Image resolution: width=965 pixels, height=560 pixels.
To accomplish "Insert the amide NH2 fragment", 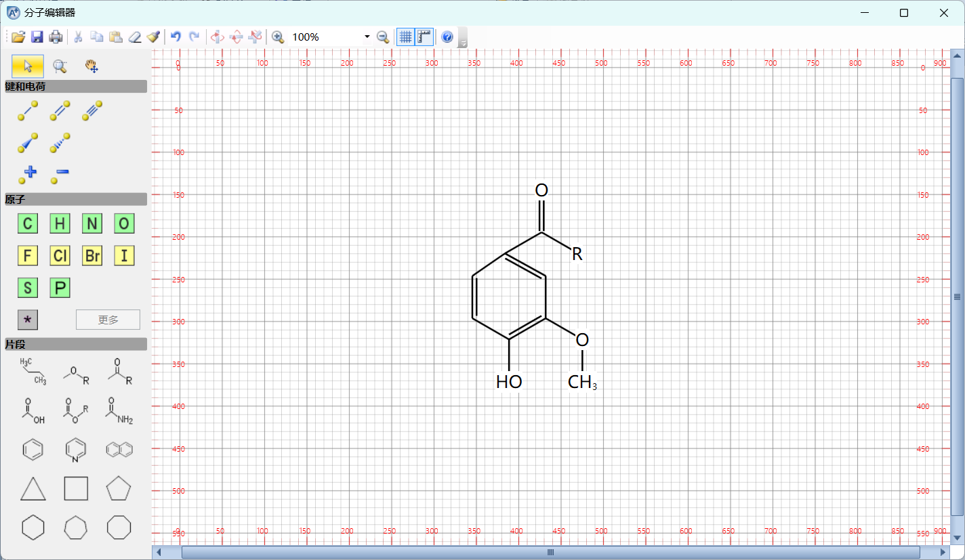I will tap(119, 411).
